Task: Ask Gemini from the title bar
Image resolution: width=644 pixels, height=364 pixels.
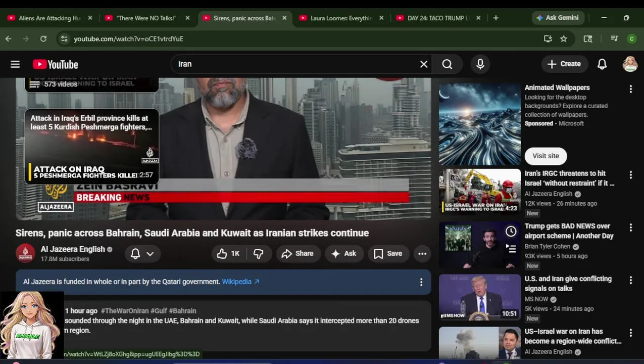Action: [x=558, y=18]
